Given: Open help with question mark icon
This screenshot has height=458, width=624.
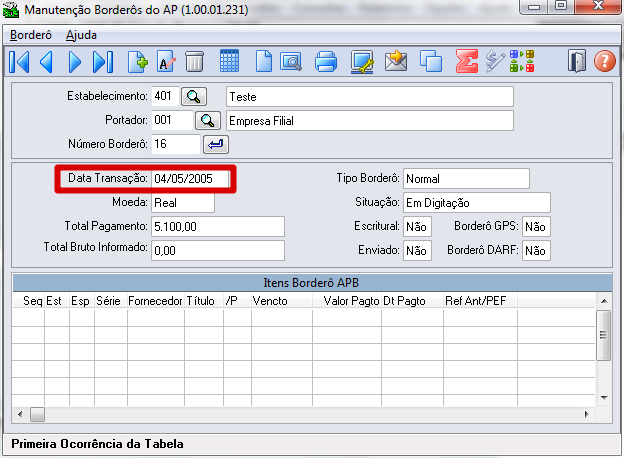Looking at the screenshot, I should [604, 61].
